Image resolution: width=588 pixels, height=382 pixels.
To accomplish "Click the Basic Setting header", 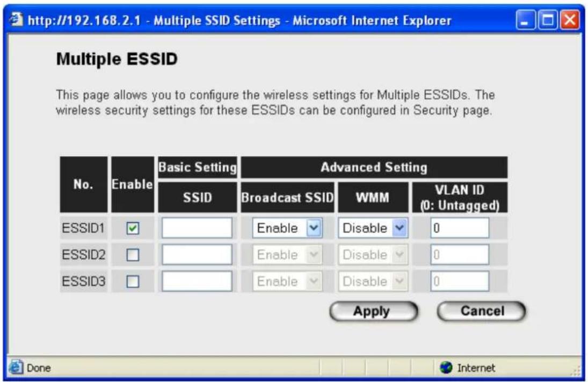I will coord(197,167).
